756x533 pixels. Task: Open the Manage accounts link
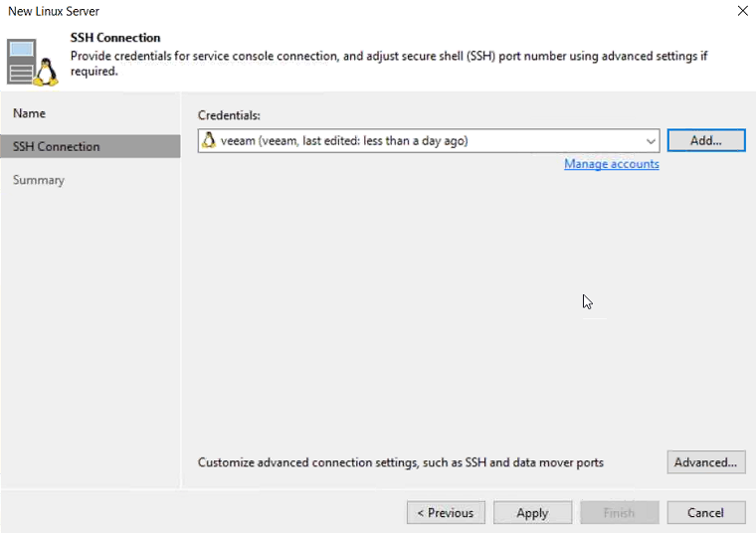[612, 164]
